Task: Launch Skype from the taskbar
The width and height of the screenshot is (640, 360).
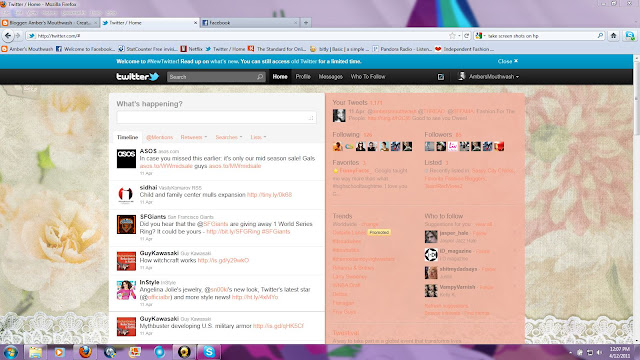Action: coord(209,352)
